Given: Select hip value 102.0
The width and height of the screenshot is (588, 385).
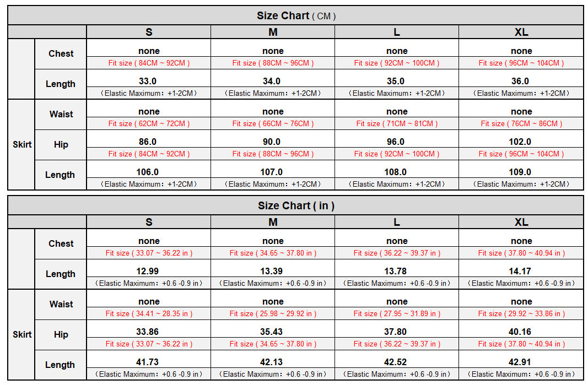Looking at the screenshot, I should click(x=520, y=142).
